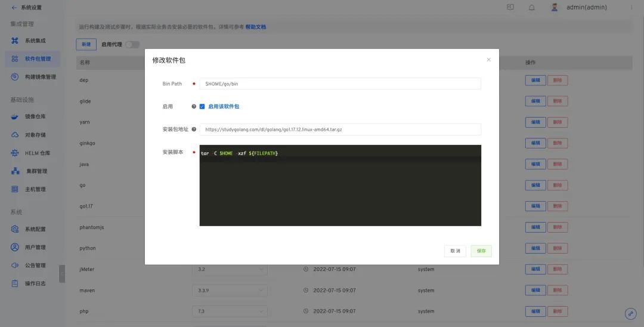644x327 pixels.
Task: Click the 名称 column header
Action: 85,63
